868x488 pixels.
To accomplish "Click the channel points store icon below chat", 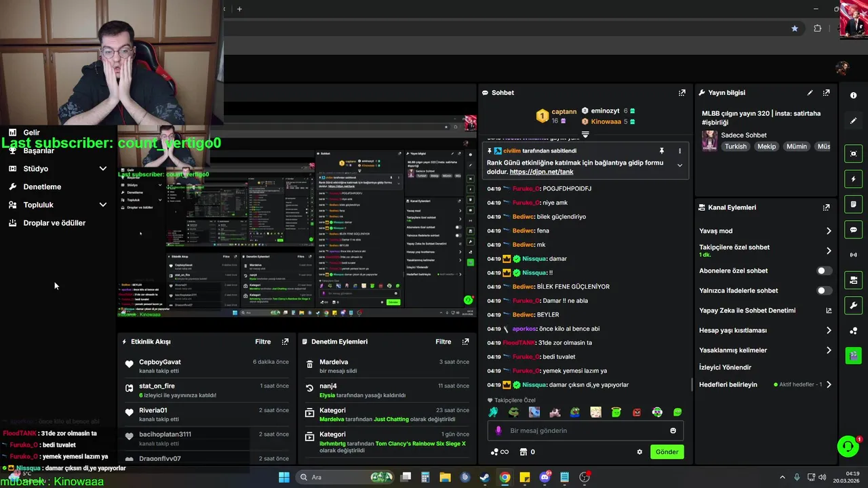I will point(524,452).
